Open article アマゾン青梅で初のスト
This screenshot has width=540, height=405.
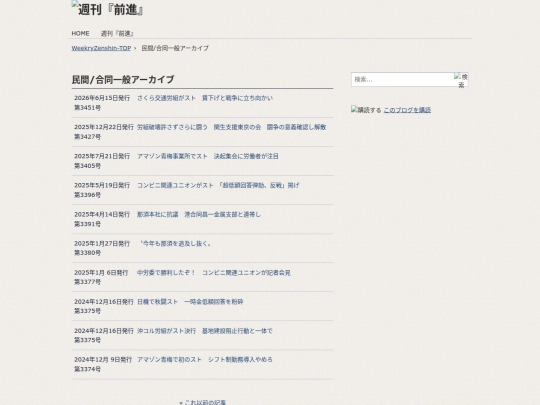205,360
